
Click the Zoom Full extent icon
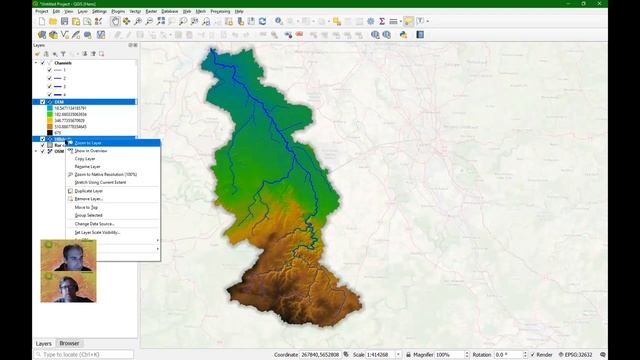click(161, 21)
